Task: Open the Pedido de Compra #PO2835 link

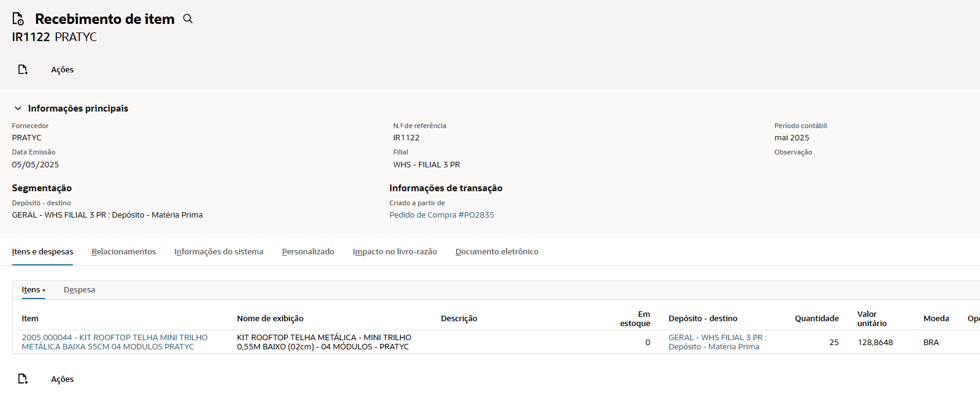Action: (441, 215)
